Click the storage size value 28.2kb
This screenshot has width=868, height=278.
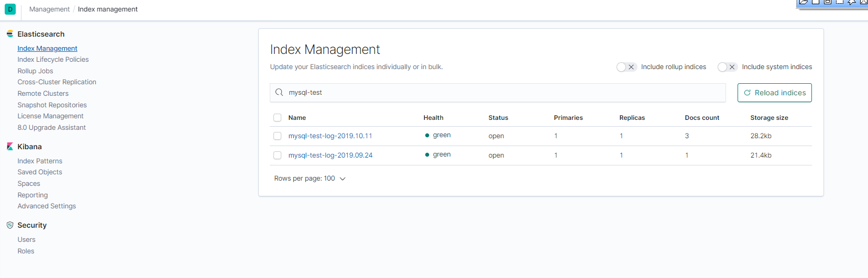761,136
